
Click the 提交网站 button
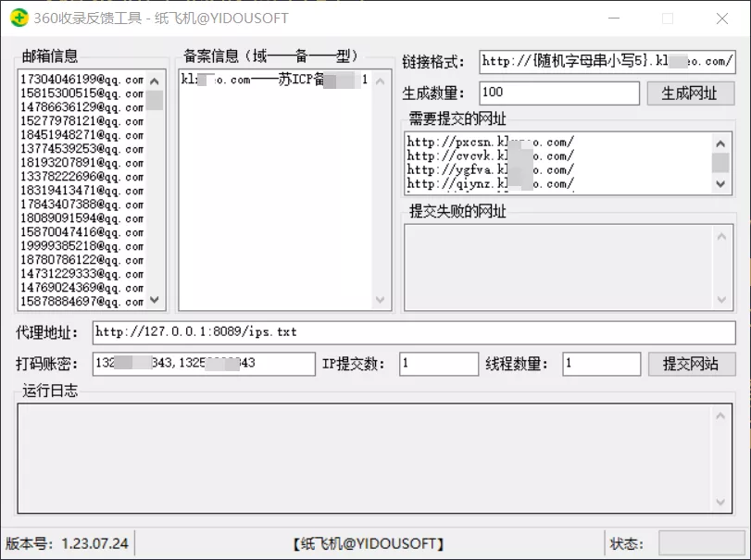(x=691, y=364)
